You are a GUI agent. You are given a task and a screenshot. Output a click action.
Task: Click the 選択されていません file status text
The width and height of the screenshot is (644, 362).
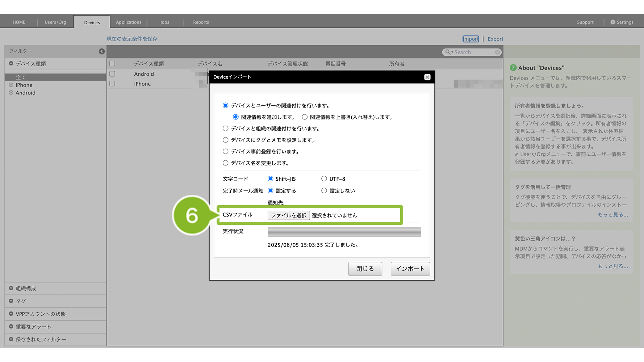point(334,215)
